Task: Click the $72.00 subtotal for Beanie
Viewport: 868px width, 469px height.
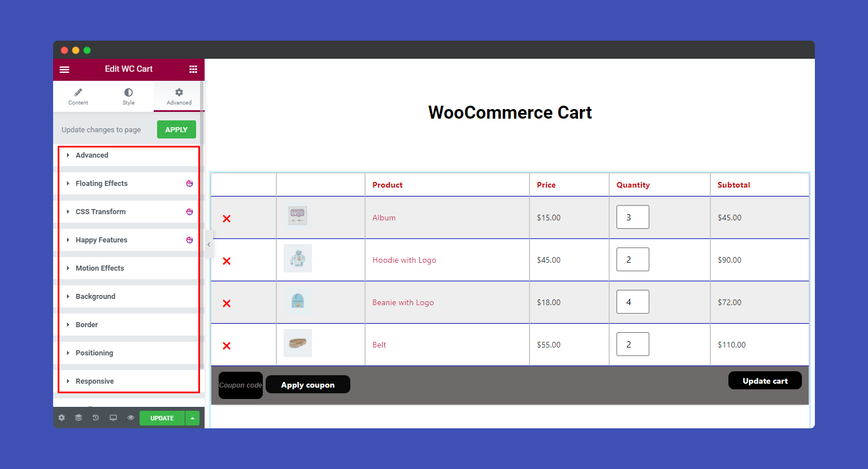Action: pyautogui.click(x=730, y=302)
